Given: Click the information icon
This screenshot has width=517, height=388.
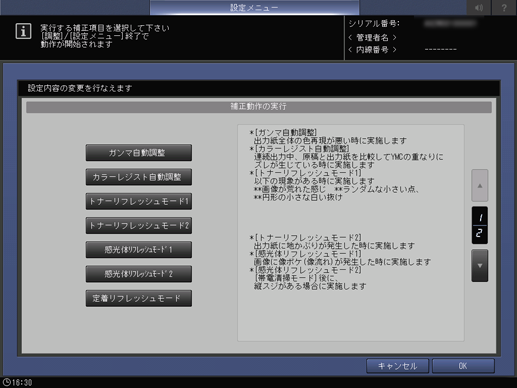Looking at the screenshot, I should (23, 31).
